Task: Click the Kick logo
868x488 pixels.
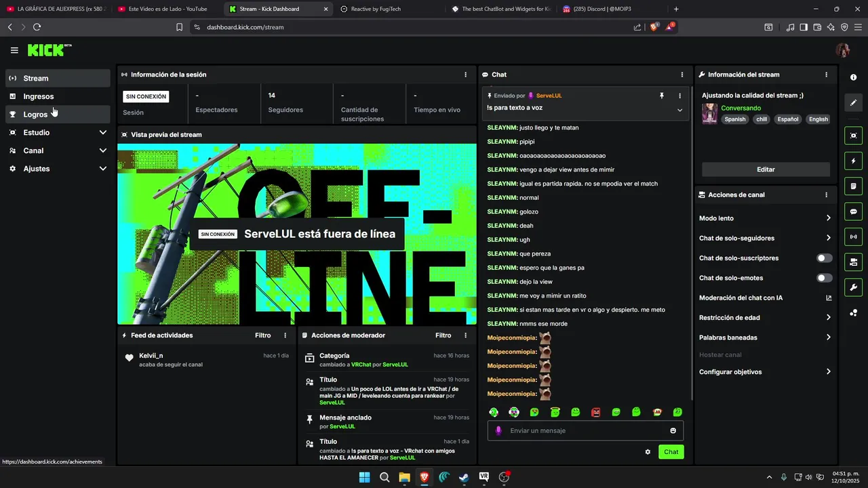Action: (x=49, y=50)
